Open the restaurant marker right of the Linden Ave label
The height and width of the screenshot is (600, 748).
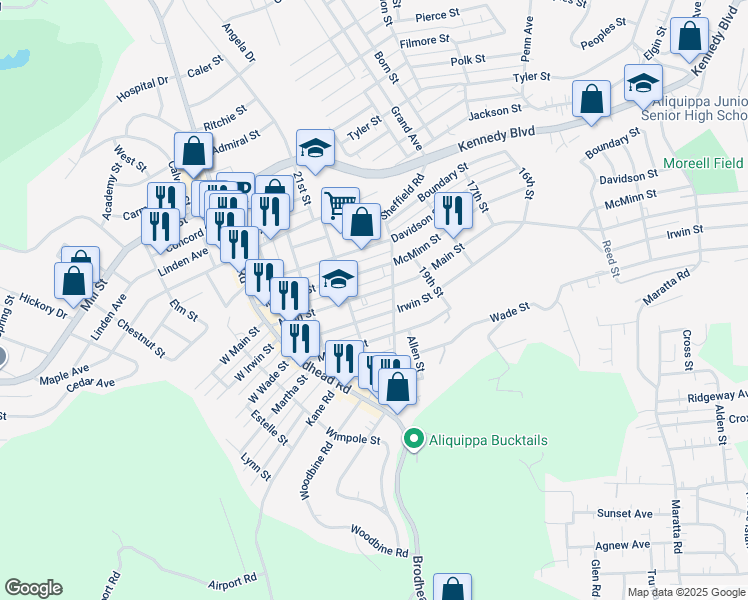tap(239, 246)
